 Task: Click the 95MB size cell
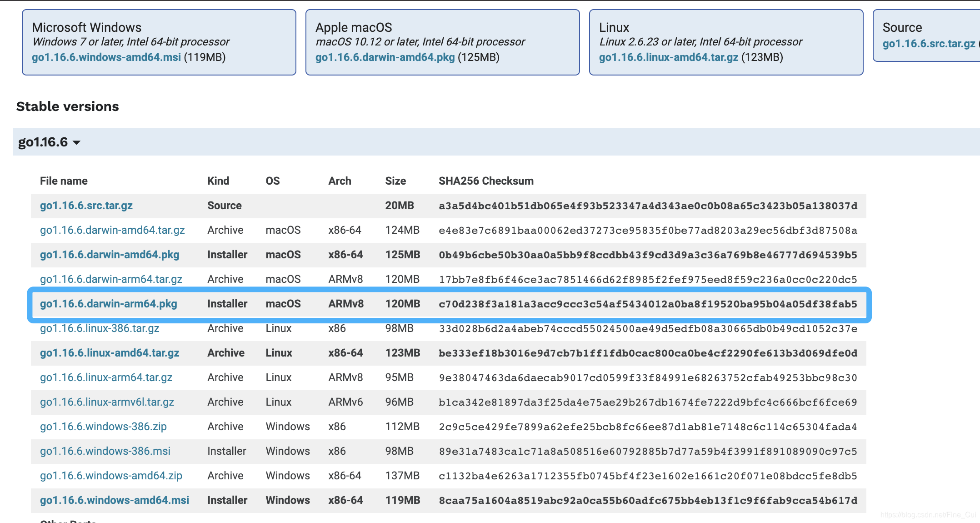400,377
